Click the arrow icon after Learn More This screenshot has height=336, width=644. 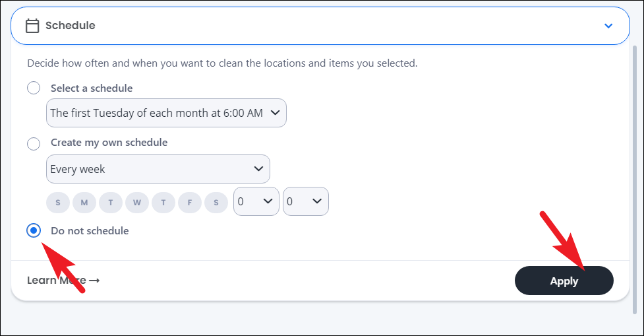(94, 281)
